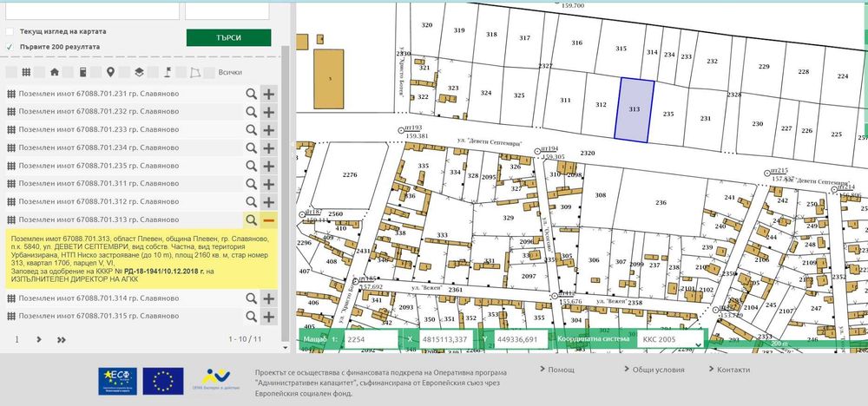The height and width of the screenshot is (406, 868).
Task: Collapse details of parcel 67088.701.313
Action: point(268,220)
